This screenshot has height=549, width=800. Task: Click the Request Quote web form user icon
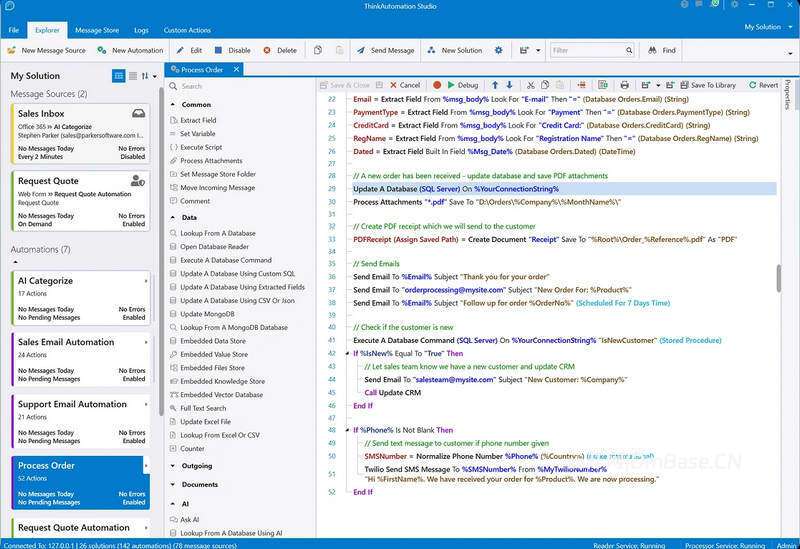[137, 180]
